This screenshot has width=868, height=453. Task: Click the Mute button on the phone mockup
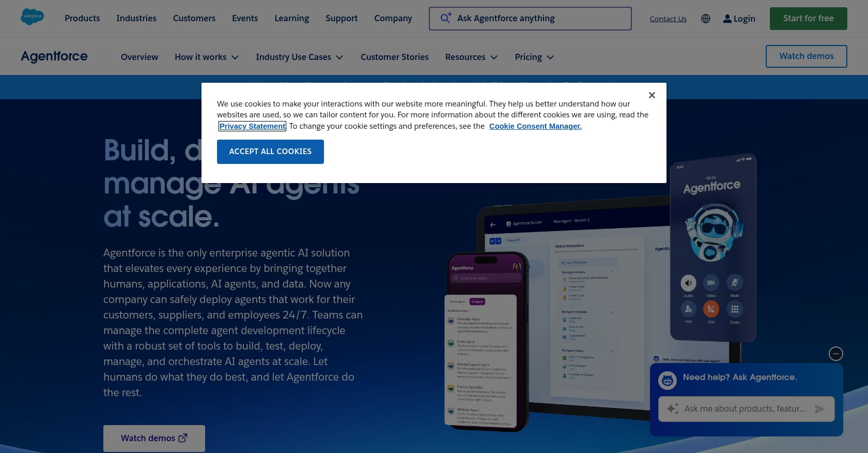734,282
